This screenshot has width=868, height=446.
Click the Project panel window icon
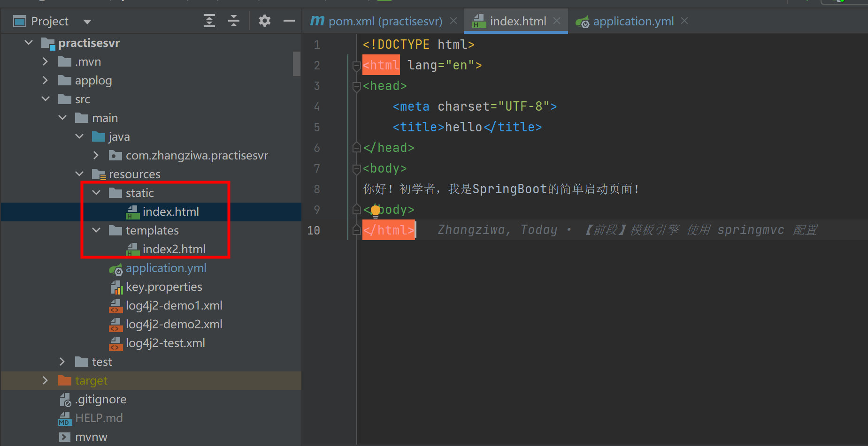coord(20,21)
